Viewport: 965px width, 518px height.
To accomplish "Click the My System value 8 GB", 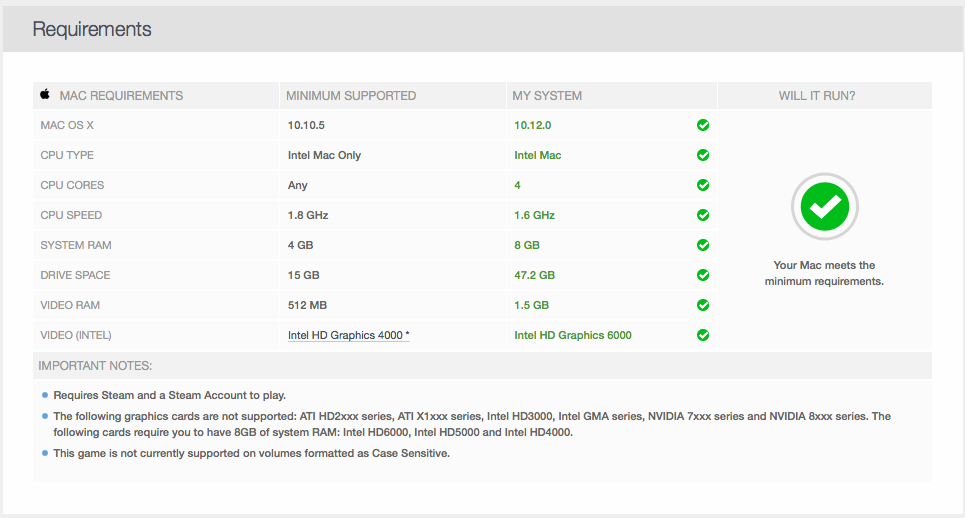I will coord(527,245).
